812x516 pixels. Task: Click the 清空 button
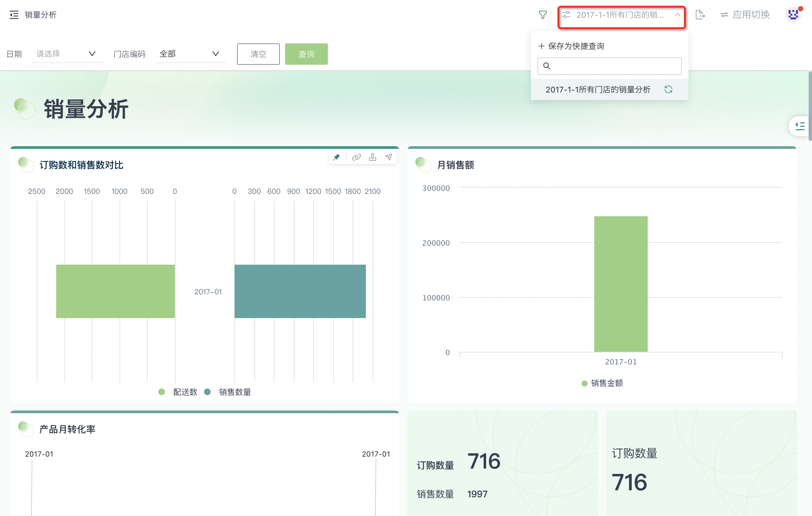258,54
